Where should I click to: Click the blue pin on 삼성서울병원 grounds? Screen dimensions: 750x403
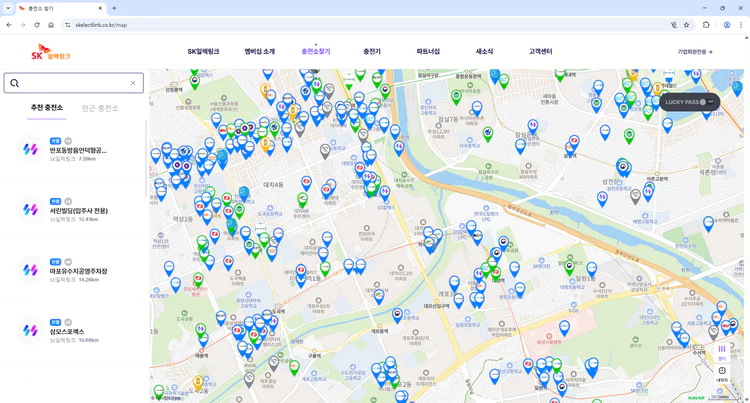(564, 328)
